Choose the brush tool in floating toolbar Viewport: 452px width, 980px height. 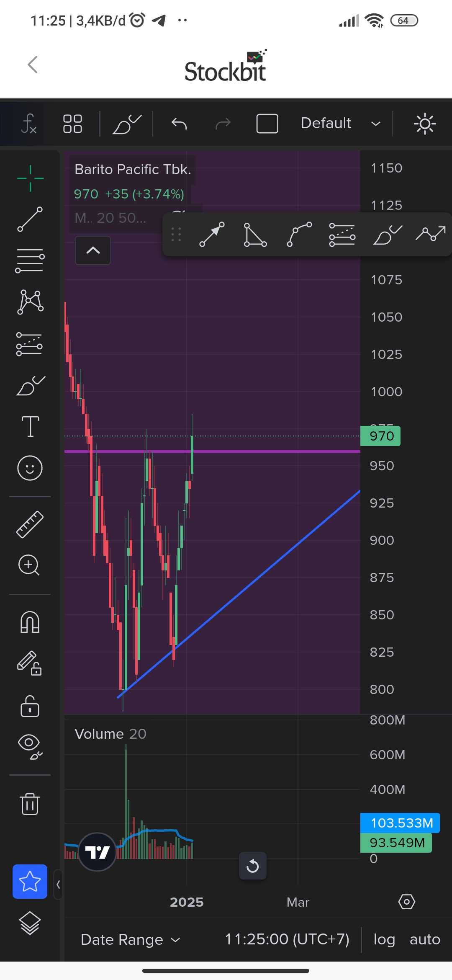click(387, 235)
